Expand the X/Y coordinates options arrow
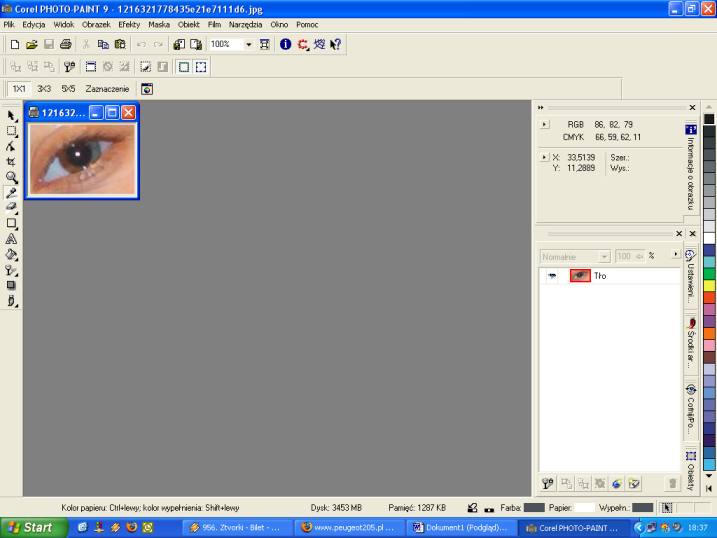Viewport: 717px width, 538px height. [x=544, y=157]
